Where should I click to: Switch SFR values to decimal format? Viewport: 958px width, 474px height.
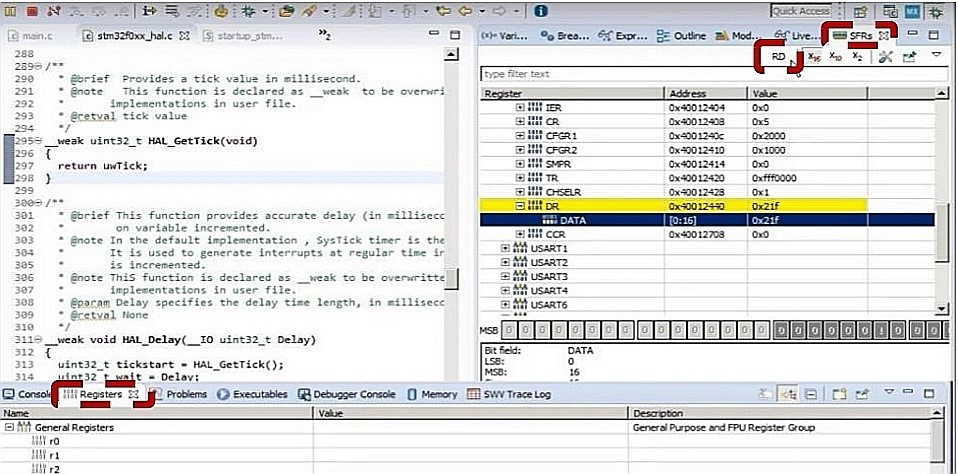click(836, 57)
